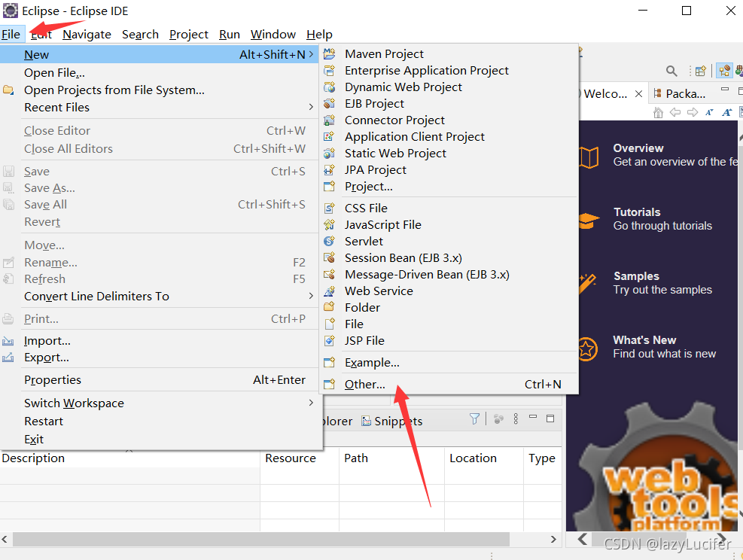
Task: Click the Connector Project icon
Action: click(x=329, y=120)
